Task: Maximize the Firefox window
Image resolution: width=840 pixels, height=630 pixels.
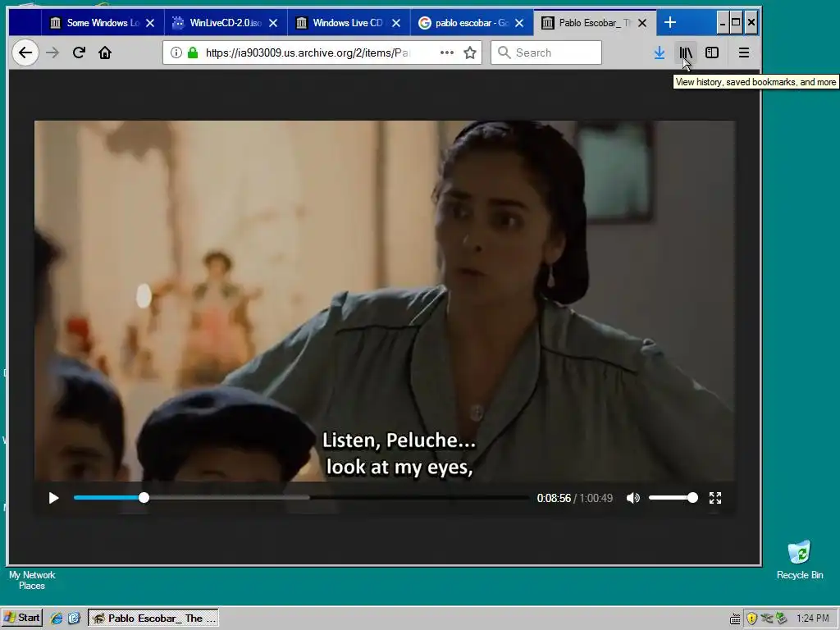Action: (737, 22)
